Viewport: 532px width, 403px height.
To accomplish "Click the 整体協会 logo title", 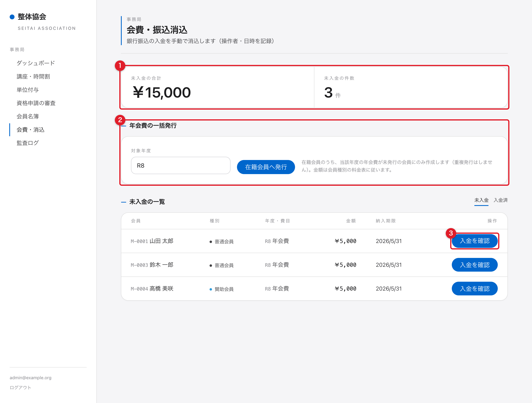I will tap(32, 17).
